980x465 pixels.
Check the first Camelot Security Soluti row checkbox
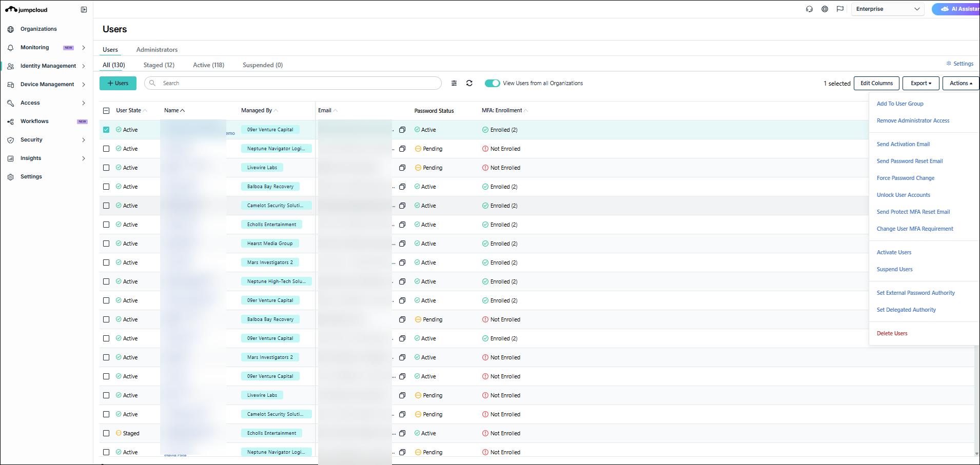(x=106, y=206)
